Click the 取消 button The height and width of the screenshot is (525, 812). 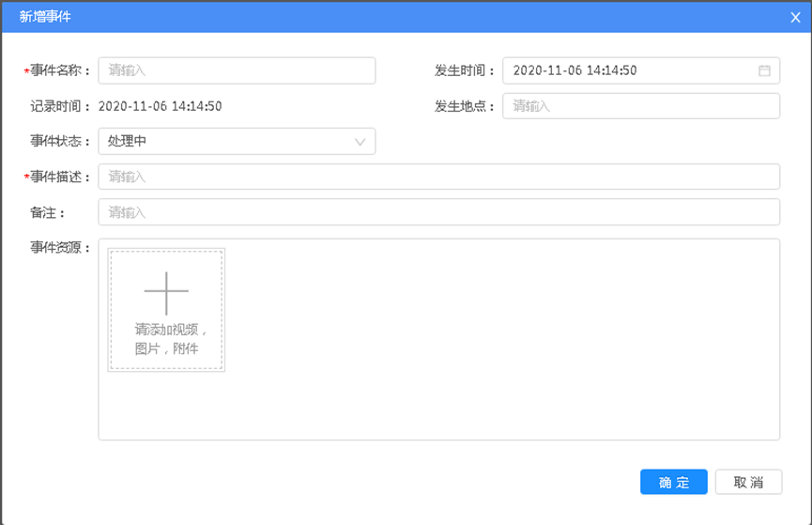748,482
